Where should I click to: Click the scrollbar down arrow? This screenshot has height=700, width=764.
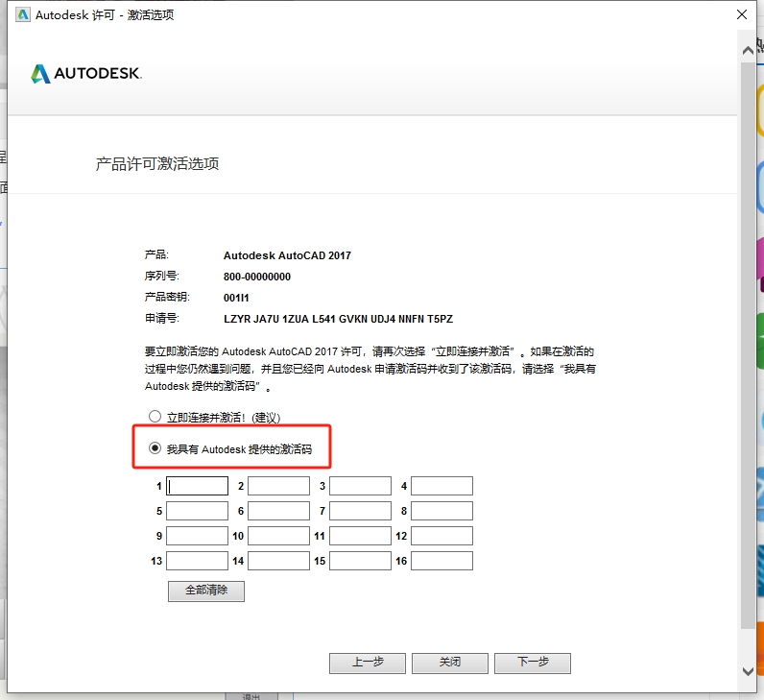(748, 671)
